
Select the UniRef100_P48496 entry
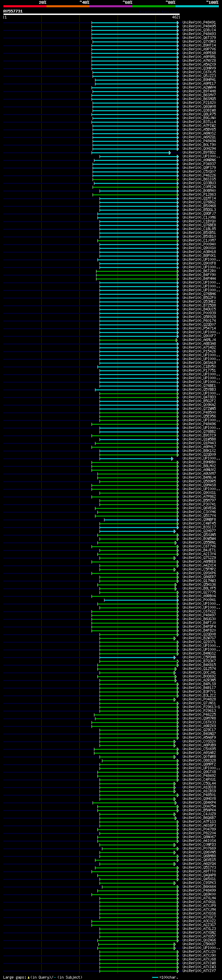coord(199,424)
